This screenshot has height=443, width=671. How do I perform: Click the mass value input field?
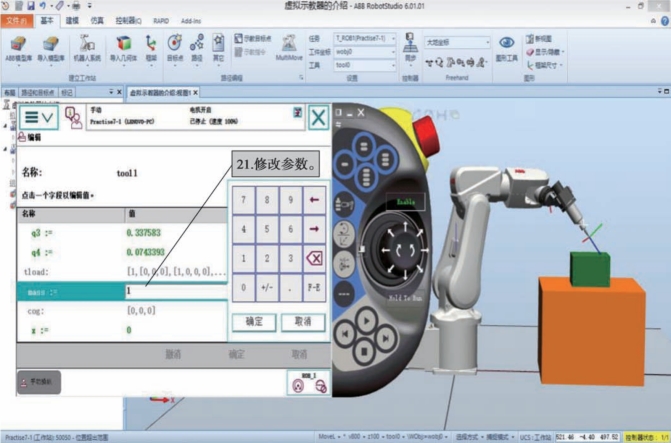(x=176, y=291)
